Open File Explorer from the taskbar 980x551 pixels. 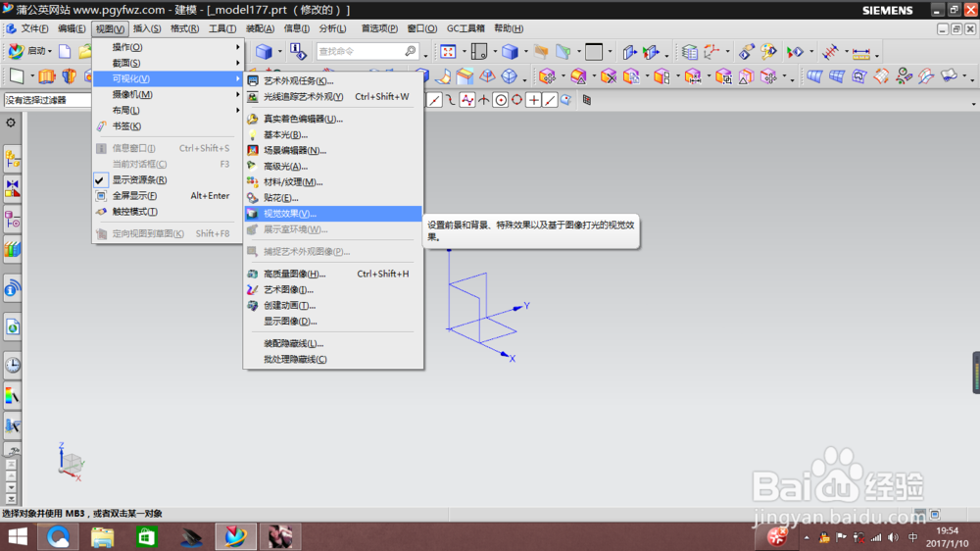pos(103,536)
